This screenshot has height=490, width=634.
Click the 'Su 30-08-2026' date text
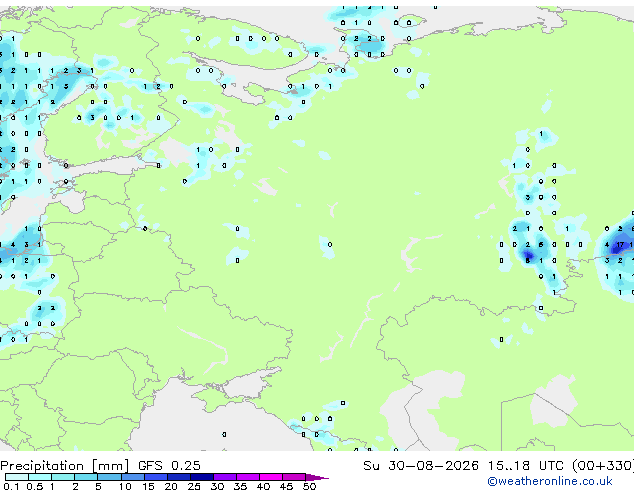(x=421, y=466)
